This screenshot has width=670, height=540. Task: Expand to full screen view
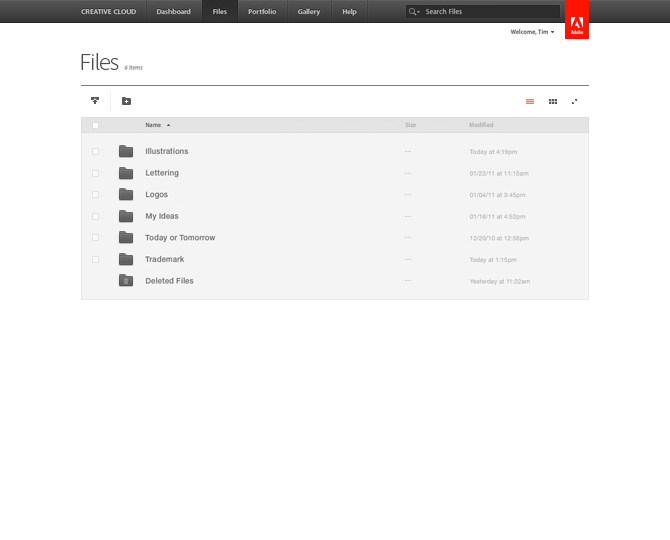click(x=575, y=101)
